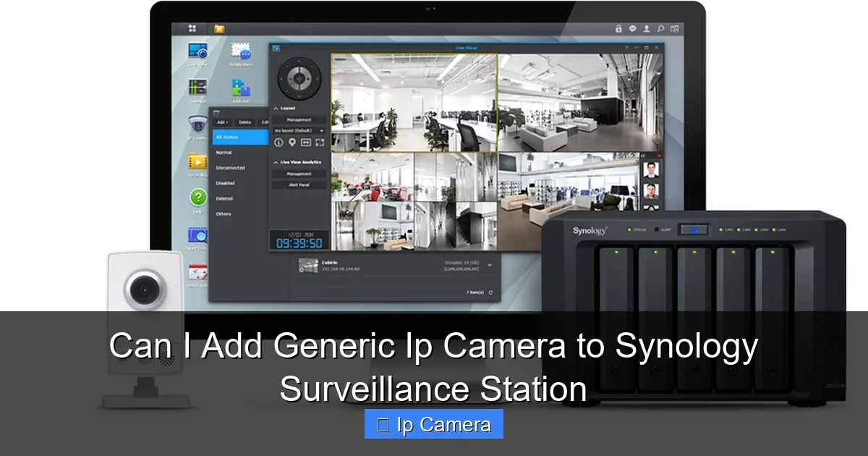The width and height of the screenshot is (868, 456).
Task: Click the search magnifier icon
Action: pyautogui.click(x=660, y=29)
